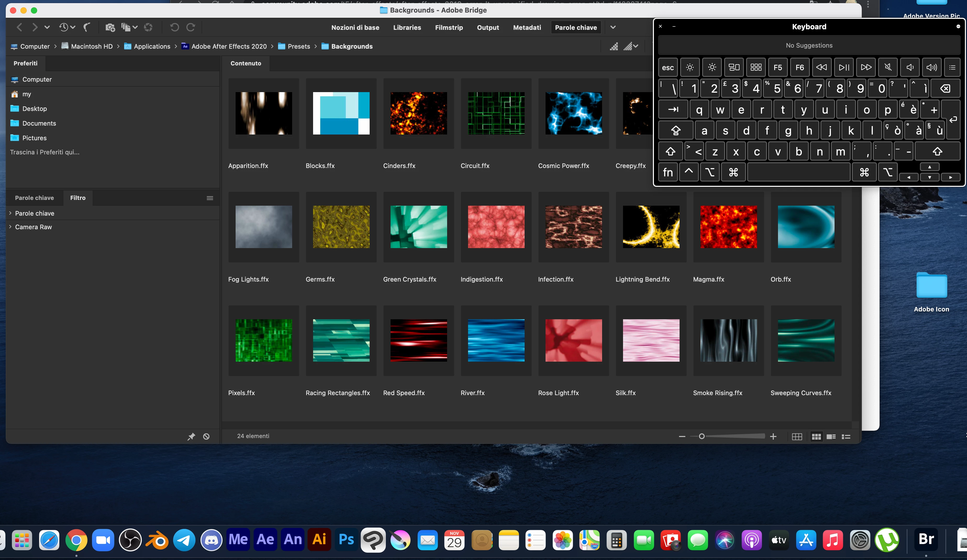The image size is (967, 560).
Task: Switch to the Filmstrip workspace
Action: [x=449, y=28]
